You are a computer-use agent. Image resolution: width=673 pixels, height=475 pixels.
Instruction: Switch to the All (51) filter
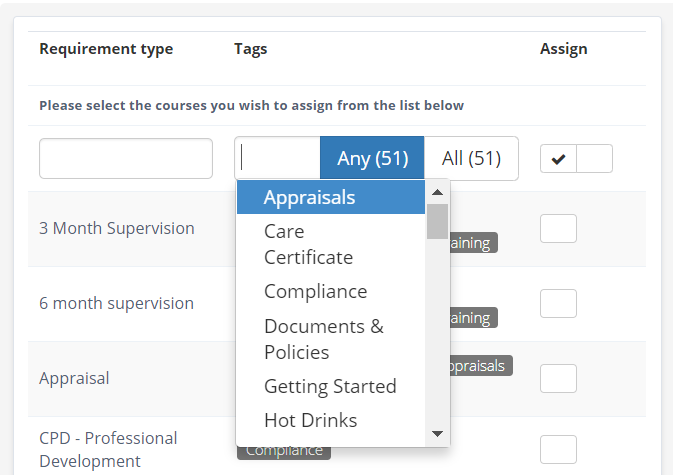(471, 158)
